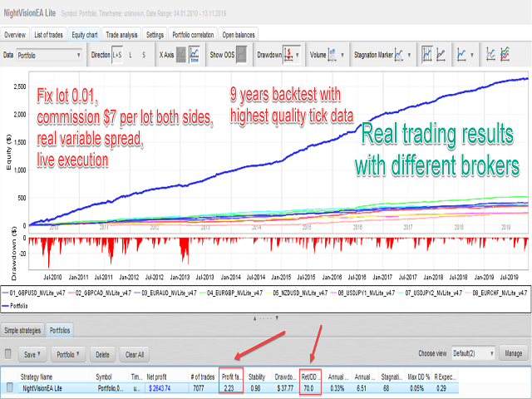This screenshot has width=532, height=399.
Task: Open the Data Portfolio combo box
Action: coord(49,55)
